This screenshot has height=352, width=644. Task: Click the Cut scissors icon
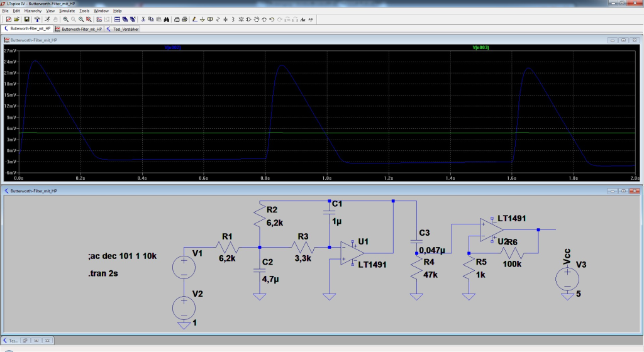[x=143, y=19]
